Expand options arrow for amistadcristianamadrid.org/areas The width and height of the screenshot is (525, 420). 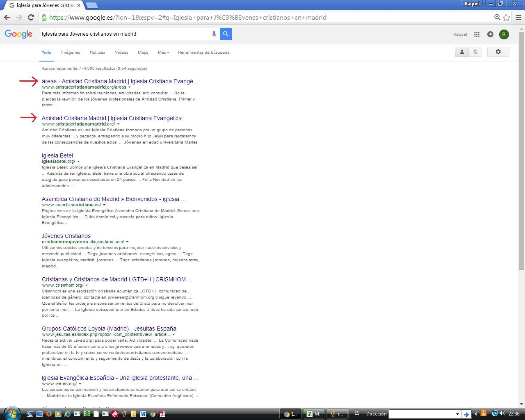pos(130,87)
